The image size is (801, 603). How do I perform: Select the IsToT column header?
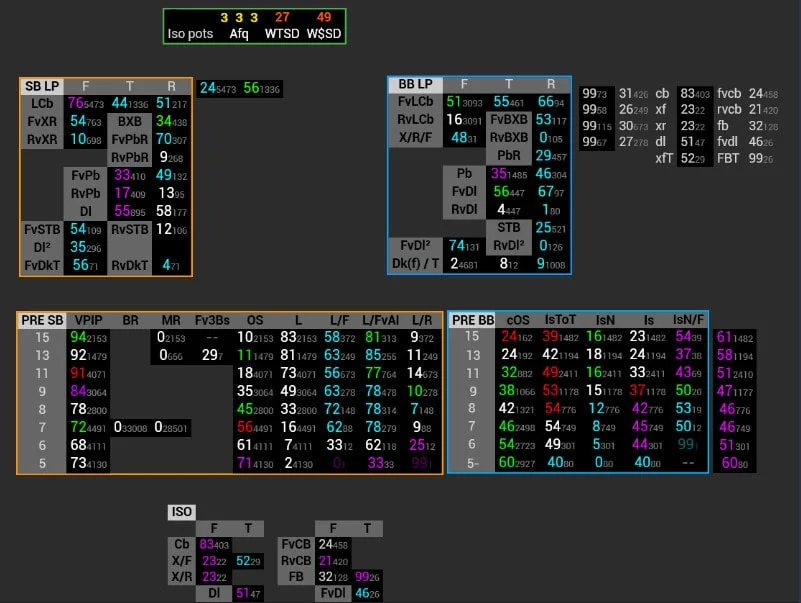559,320
